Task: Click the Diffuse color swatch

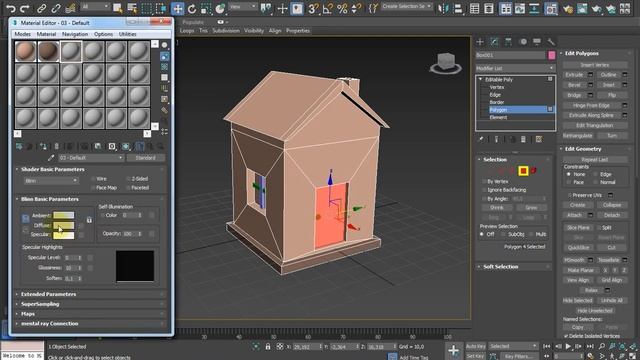Action: tap(64, 225)
